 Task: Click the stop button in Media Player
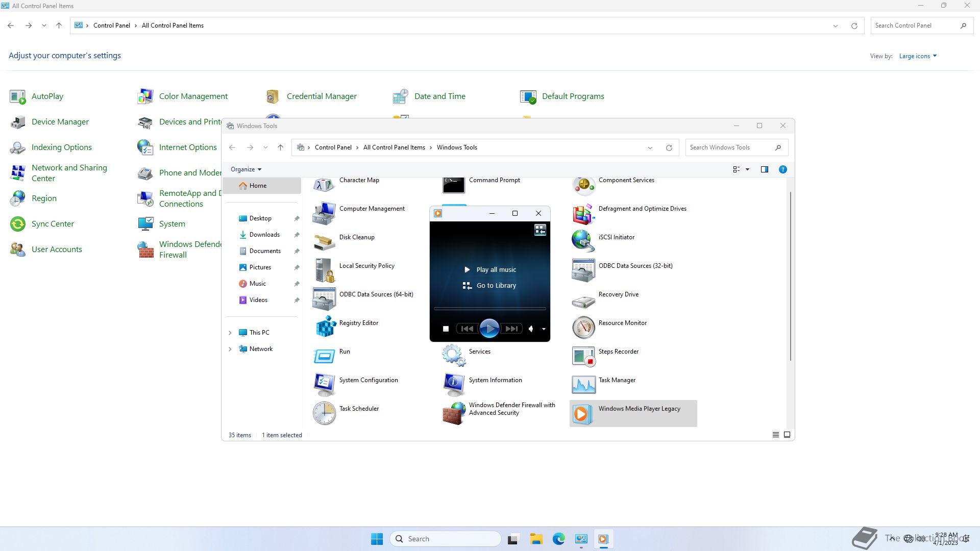446,329
